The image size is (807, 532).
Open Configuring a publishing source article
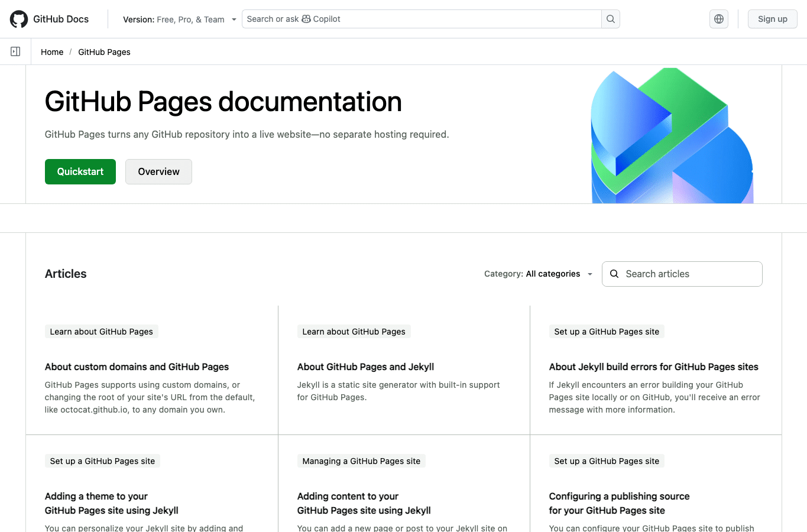(619, 503)
